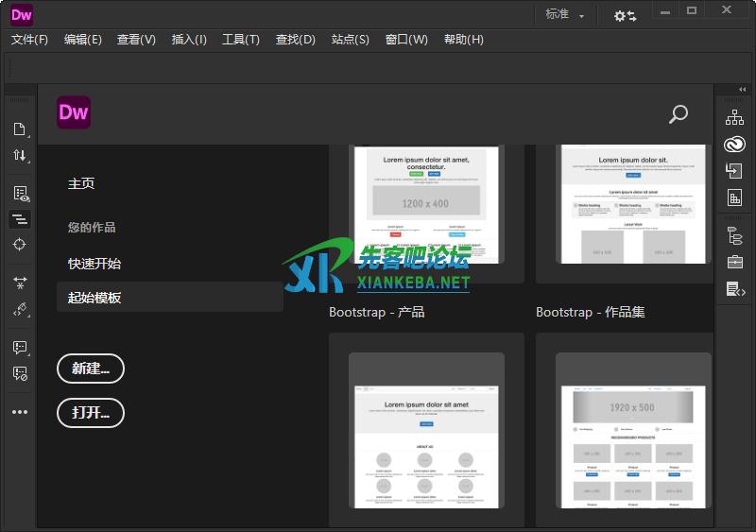Toggle the Visual Media Queries bar
Screen dimensions: 756x532
[20, 219]
